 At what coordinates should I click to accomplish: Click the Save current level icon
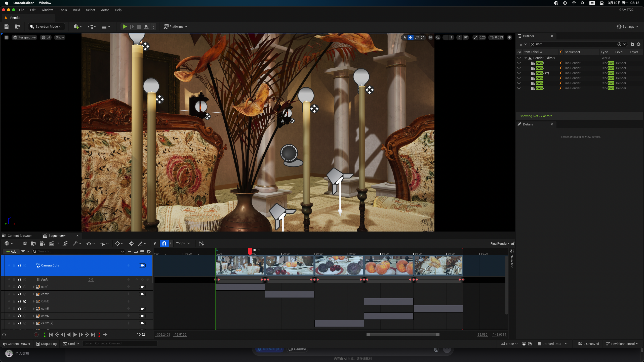click(7, 27)
